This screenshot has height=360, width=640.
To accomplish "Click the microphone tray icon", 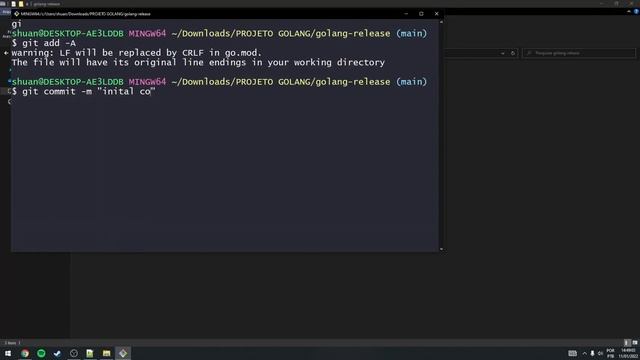I will (x=592, y=353).
